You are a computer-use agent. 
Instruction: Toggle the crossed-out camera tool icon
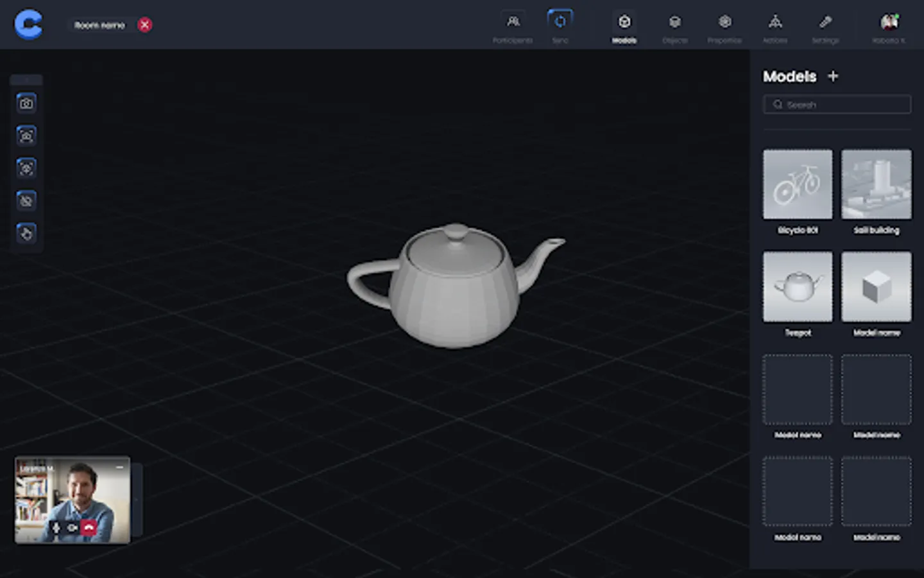pos(26,201)
